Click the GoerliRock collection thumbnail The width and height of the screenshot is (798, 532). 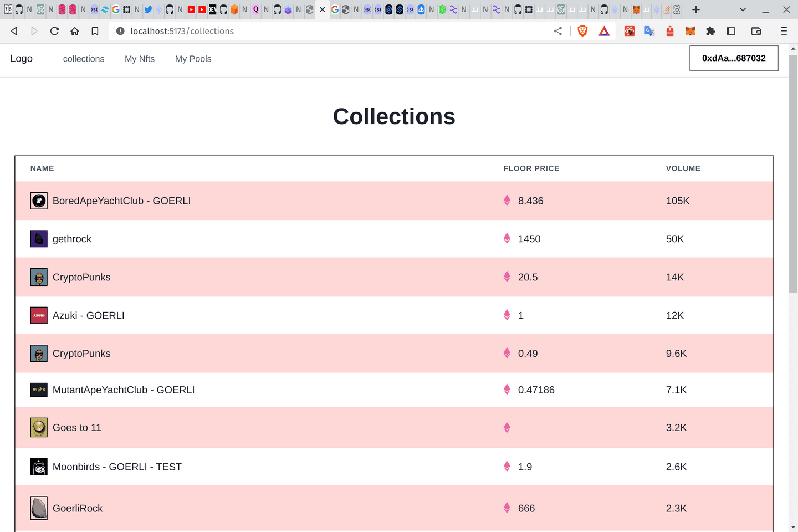(39, 508)
